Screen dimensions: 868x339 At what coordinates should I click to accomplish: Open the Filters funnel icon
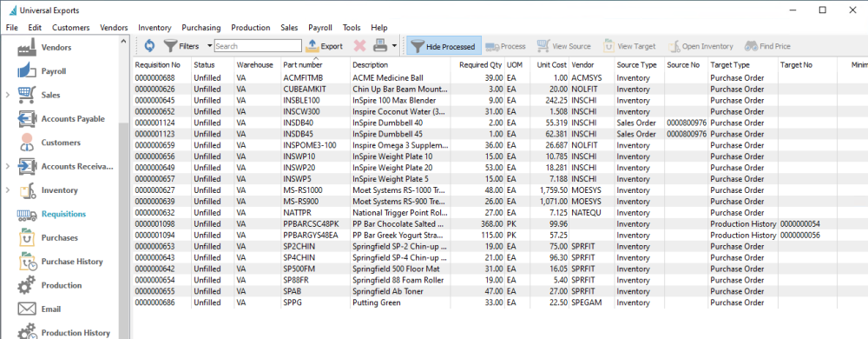(170, 46)
